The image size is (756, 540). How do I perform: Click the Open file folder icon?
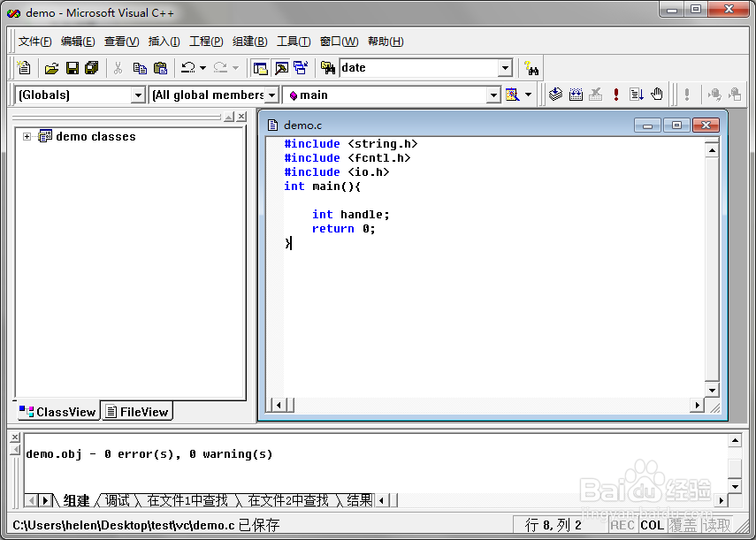pos(51,68)
